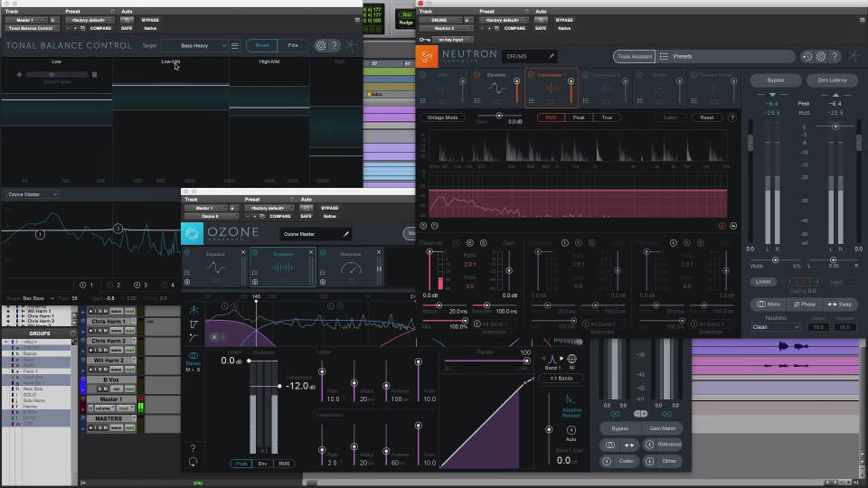Open Ozone Master 1 track selector

pyautogui.click(x=203, y=208)
